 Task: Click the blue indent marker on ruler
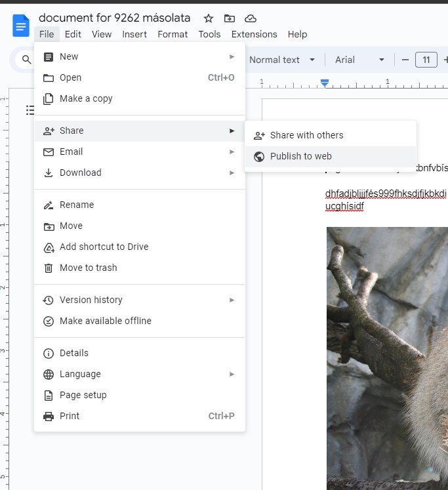[x=325, y=83]
